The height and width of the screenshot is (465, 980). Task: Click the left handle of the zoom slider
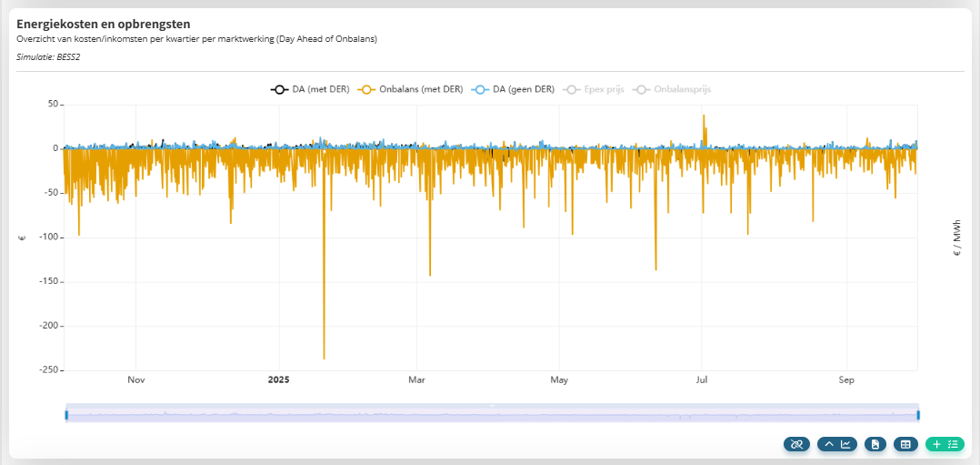(x=66, y=415)
